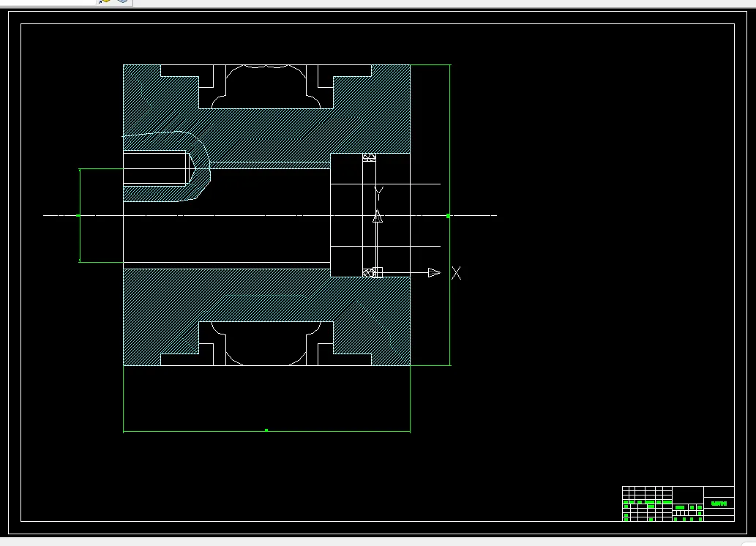The width and height of the screenshot is (756, 546).
Task: Pick the green grip on left vertical dimension
Action: [78, 215]
